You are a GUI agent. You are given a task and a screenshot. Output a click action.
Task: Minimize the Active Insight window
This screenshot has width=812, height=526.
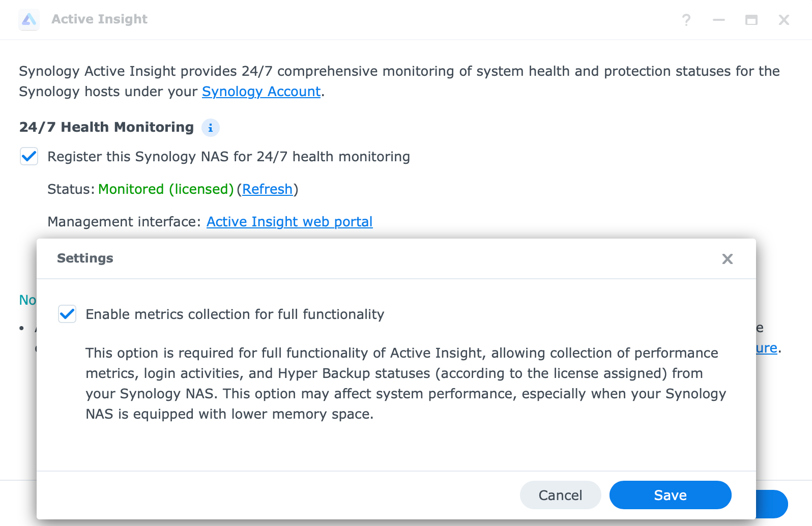click(x=719, y=20)
